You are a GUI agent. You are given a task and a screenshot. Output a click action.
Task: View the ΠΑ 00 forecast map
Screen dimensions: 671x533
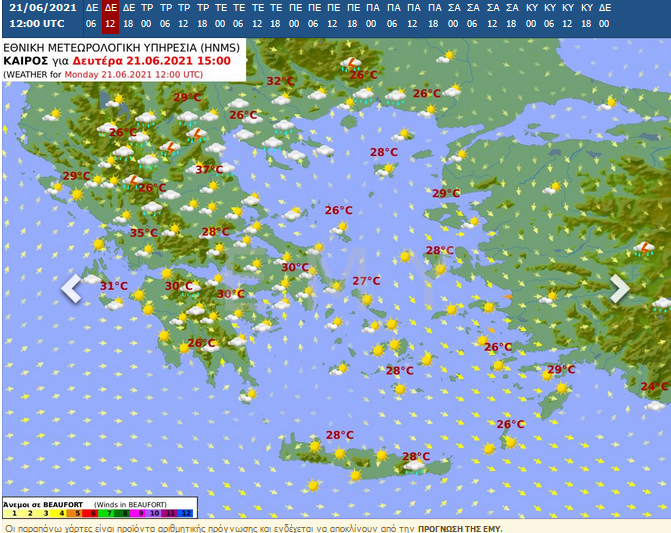tap(372, 16)
